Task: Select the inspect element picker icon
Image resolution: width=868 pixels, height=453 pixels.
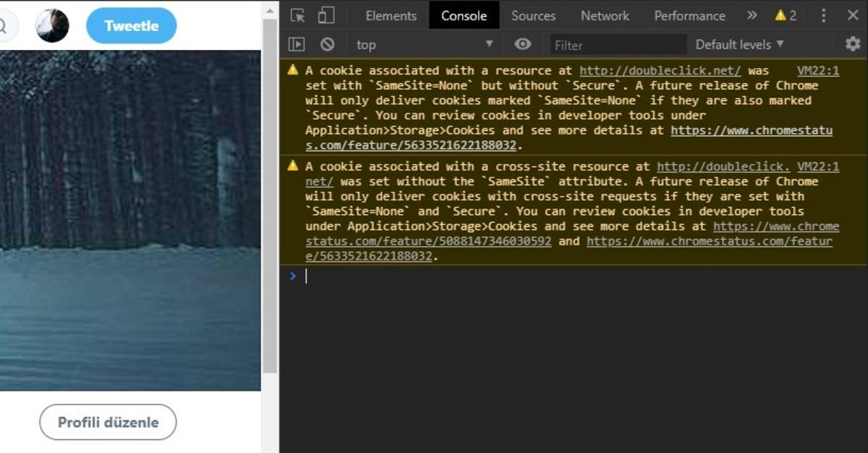Action: tap(297, 15)
